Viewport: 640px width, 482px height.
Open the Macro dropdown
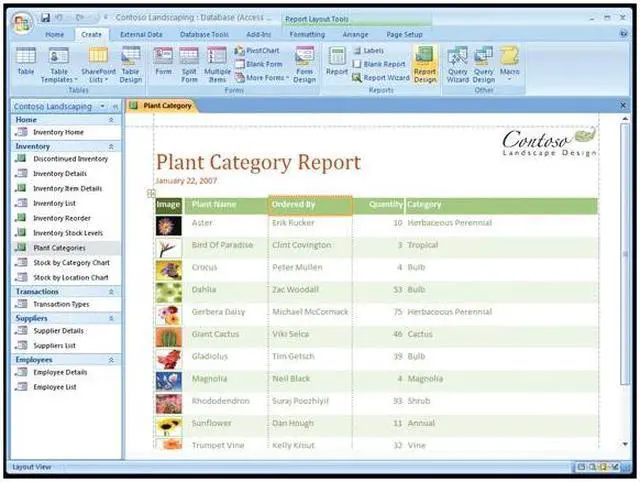pyautogui.click(x=509, y=64)
